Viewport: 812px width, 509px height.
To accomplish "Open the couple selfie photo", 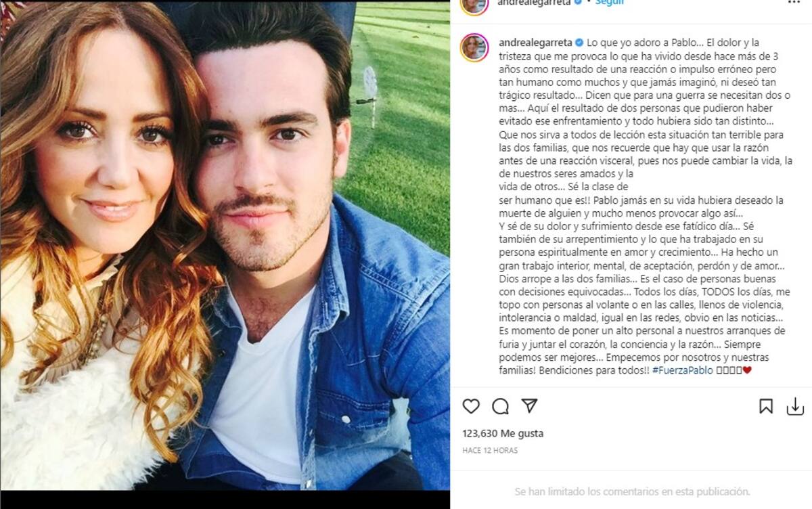I will click(x=225, y=245).
